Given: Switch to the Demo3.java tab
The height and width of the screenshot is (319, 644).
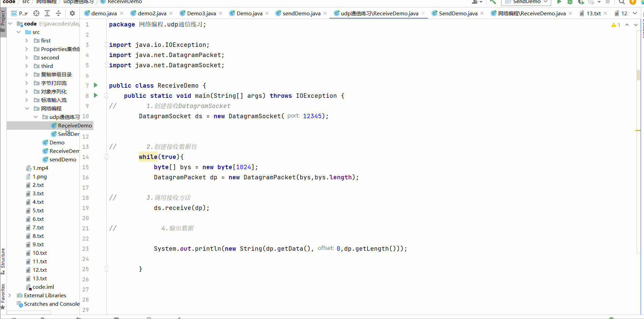Looking at the screenshot, I should coord(201,13).
